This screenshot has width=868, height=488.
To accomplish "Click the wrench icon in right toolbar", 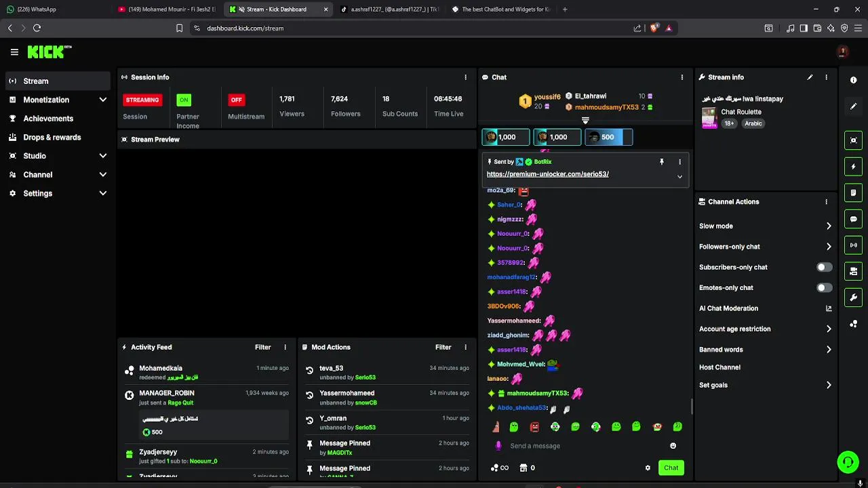I will pyautogui.click(x=853, y=297).
